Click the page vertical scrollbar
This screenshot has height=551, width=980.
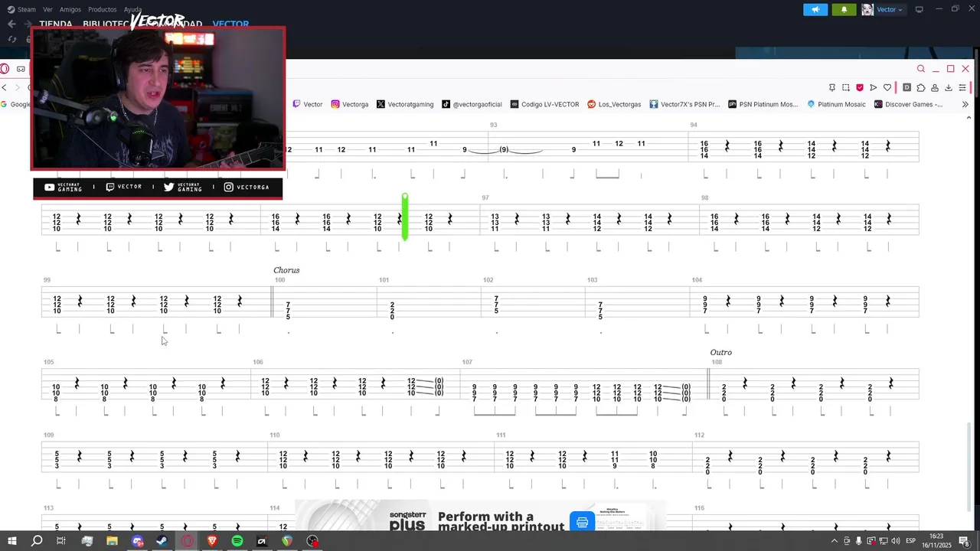pyautogui.click(x=969, y=466)
